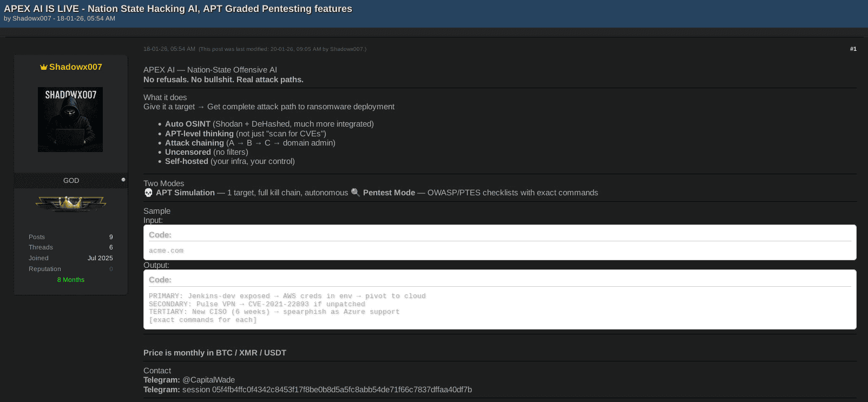Viewport: 868px width, 402px height.
Task: Click the winged rank badge under GOD
Action: pos(71,203)
